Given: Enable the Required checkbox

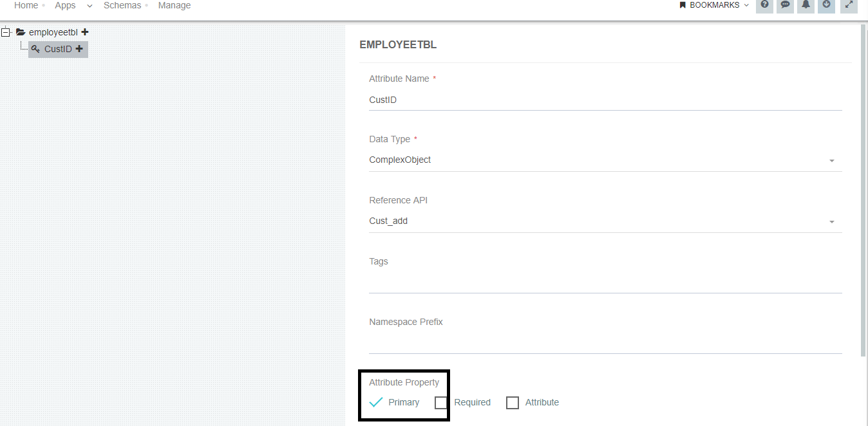Looking at the screenshot, I should click(x=441, y=403).
